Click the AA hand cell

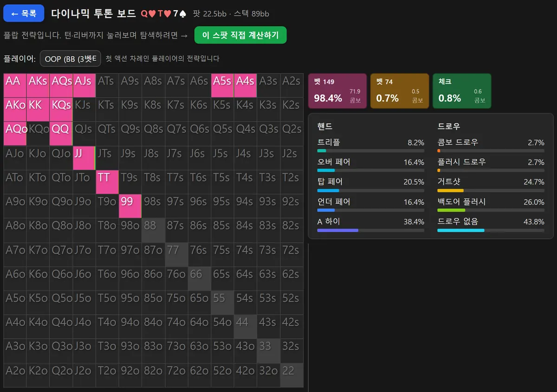[15, 85]
